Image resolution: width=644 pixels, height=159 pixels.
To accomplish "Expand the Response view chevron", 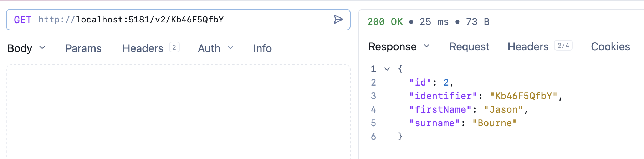I will pyautogui.click(x=426, y=46).
